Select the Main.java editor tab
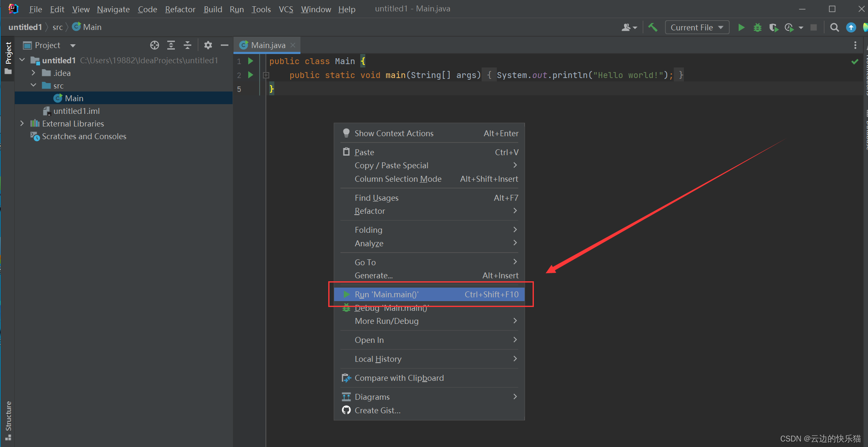Image resolution: width=868 pixels, height=447 pixels. tap(267, 45)
